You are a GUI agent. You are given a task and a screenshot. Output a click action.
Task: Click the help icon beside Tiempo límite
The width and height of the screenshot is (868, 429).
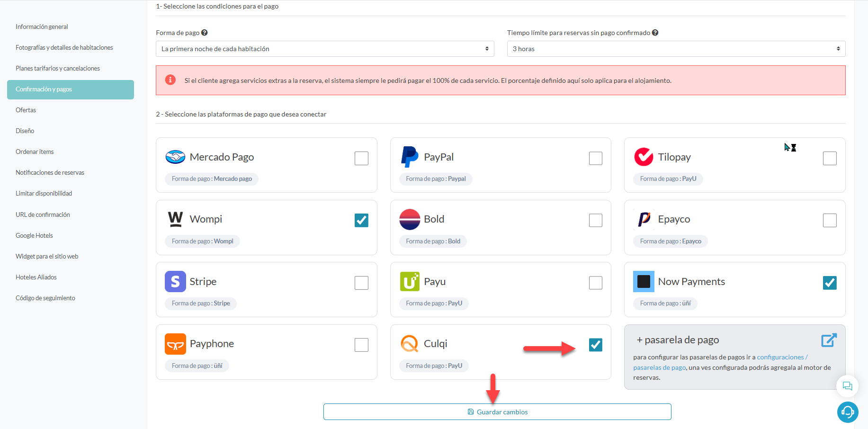click(655, 33)
